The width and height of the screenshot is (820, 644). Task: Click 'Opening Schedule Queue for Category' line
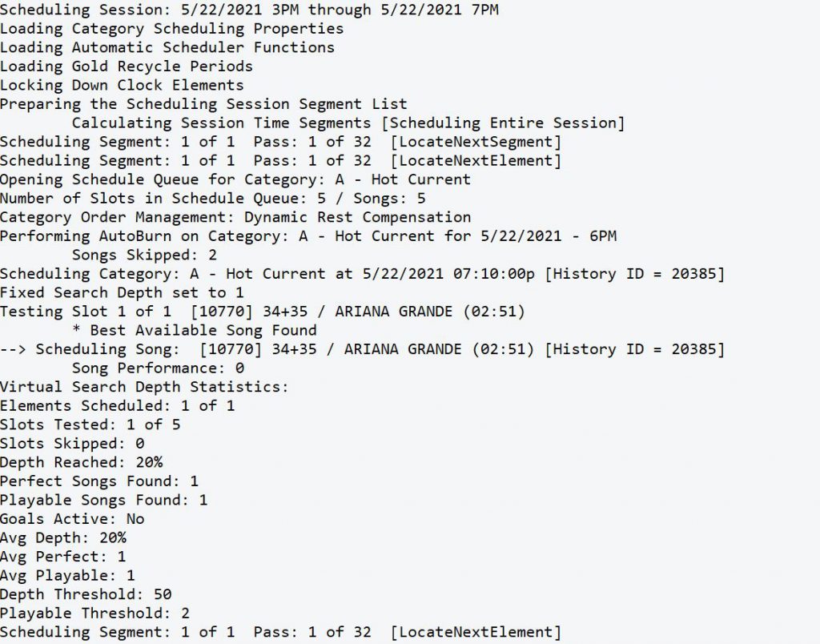235,179
